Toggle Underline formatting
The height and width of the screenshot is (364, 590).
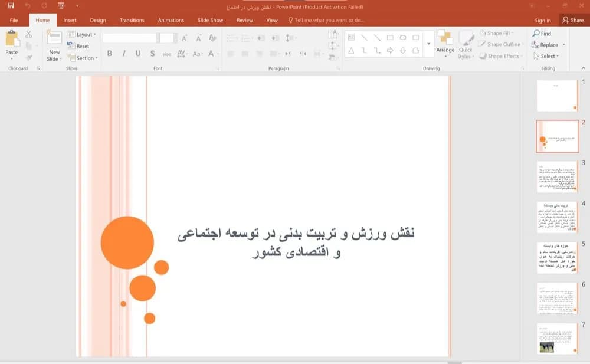pos(138,54)
